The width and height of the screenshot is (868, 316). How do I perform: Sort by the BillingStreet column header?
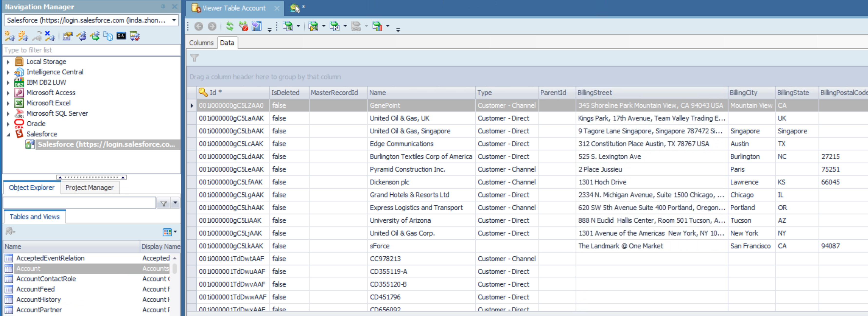tap(652, 92)
